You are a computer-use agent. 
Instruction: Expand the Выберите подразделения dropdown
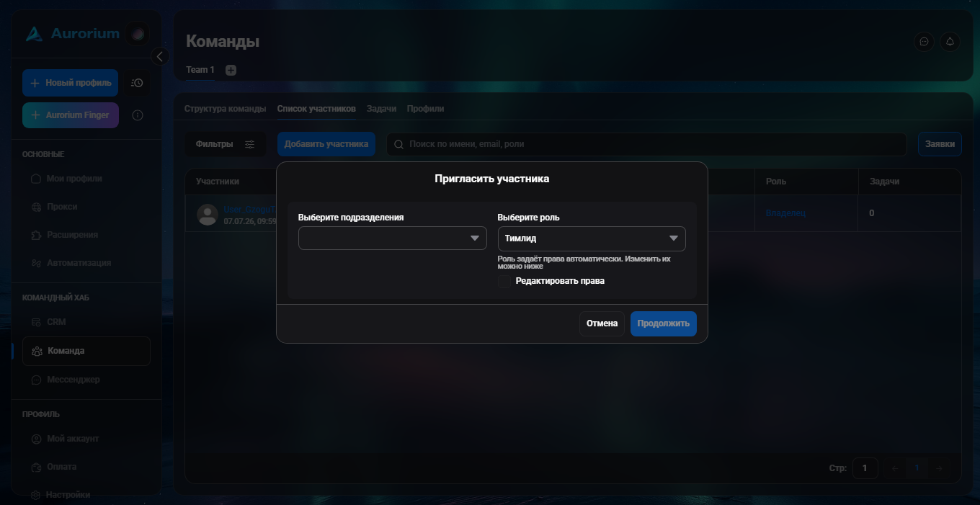click(x=392, y=238)
